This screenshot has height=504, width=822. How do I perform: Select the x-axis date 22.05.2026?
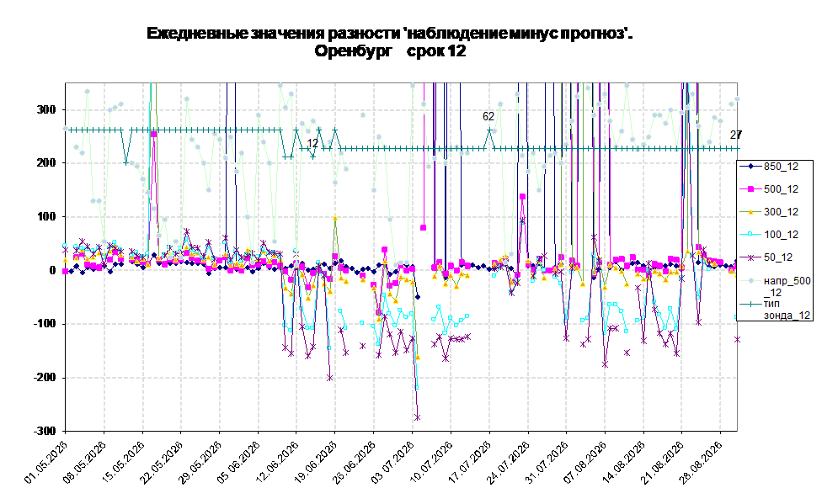coord(162,462)
